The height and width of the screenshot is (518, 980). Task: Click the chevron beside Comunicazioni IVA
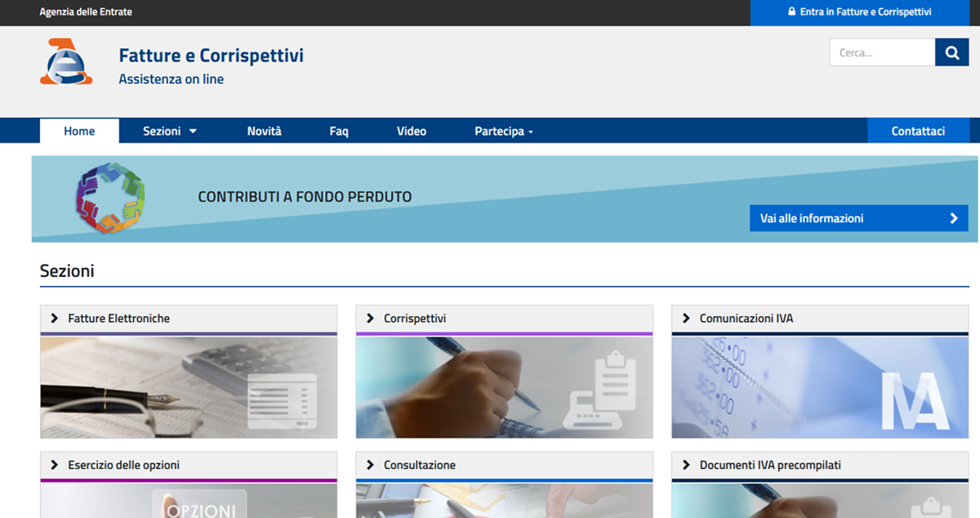click(x=686, y=319)
